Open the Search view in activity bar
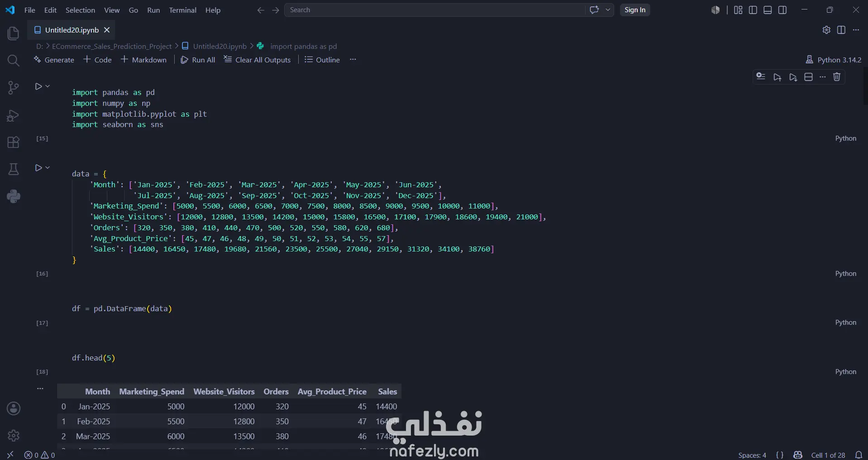Image resolution: width=868 pixels, height=460 pixels. [14, 61]
